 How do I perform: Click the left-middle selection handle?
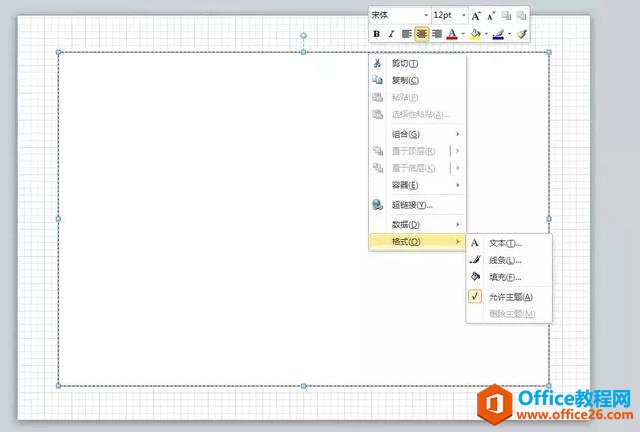[58, 219]
